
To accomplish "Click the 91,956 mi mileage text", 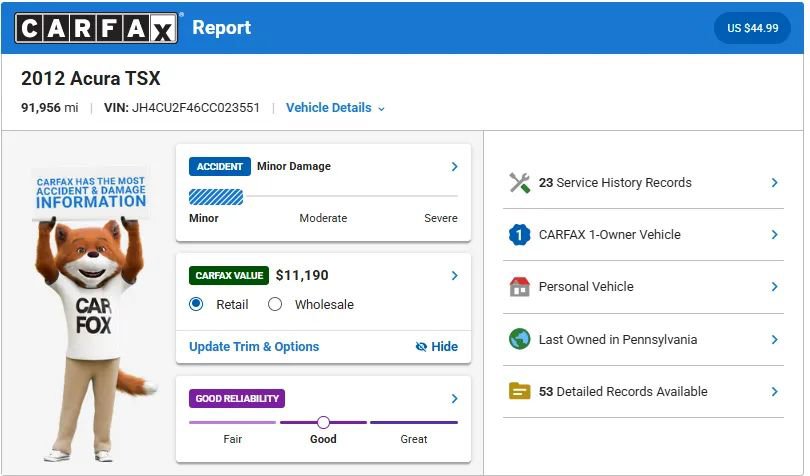I will pos(50,108).
